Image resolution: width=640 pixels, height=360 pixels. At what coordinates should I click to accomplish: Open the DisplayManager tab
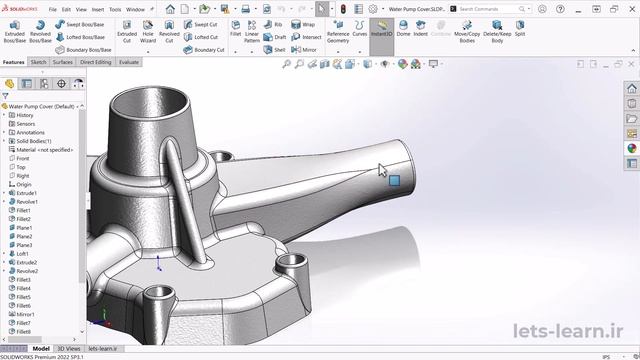pos(78,84)
